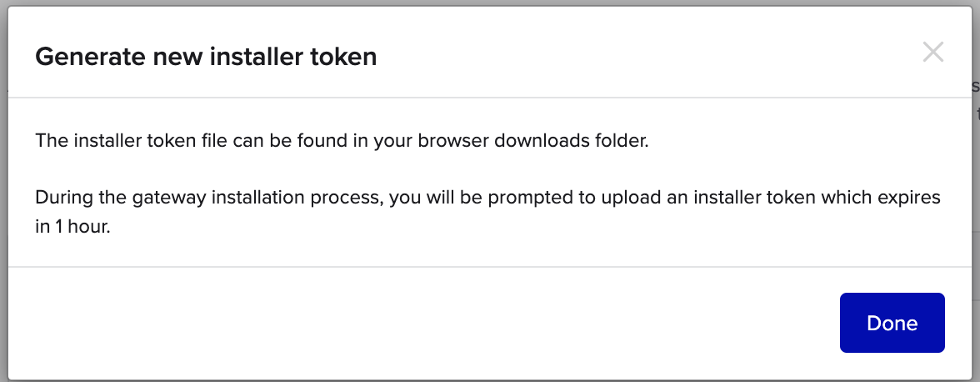Click the words 'in 1 hour.'
Screen dimensions: 980x382
[72, 226]
